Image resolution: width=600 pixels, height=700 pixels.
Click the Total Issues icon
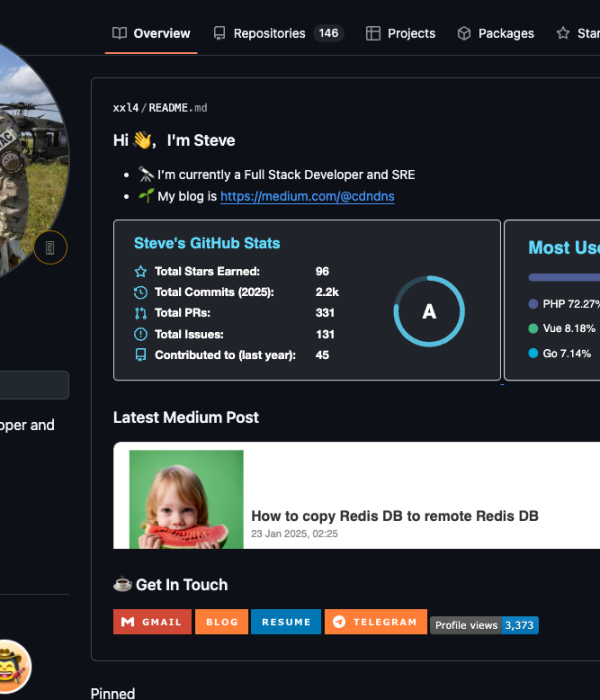[x=140, y=334]
